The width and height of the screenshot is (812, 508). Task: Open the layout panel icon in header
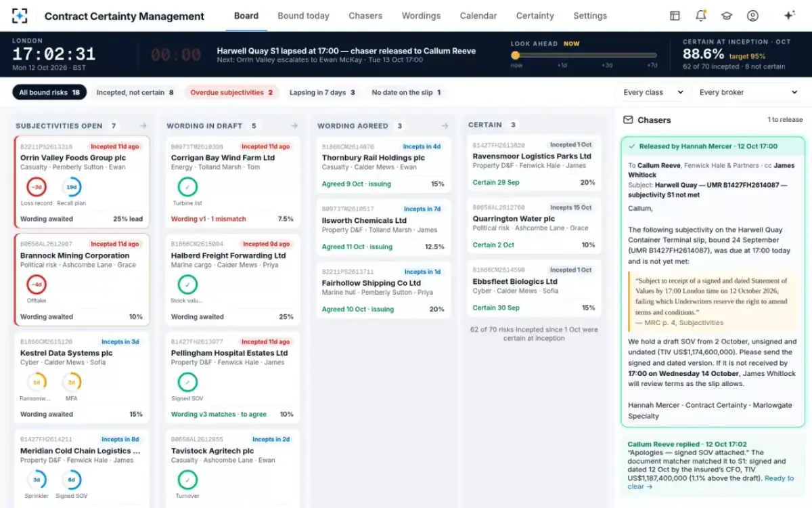click(x=675, y=16)
